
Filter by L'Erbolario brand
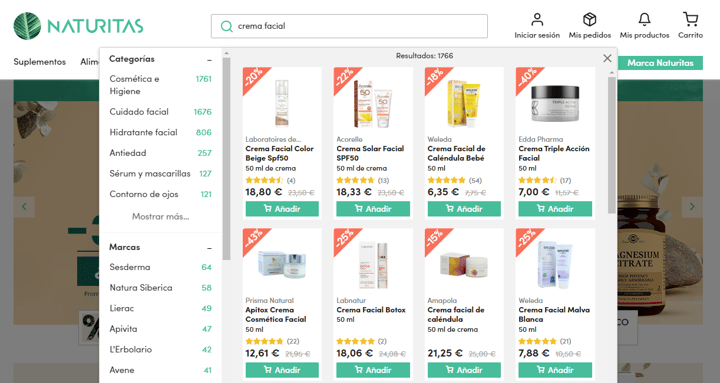(x=160, y=349)
